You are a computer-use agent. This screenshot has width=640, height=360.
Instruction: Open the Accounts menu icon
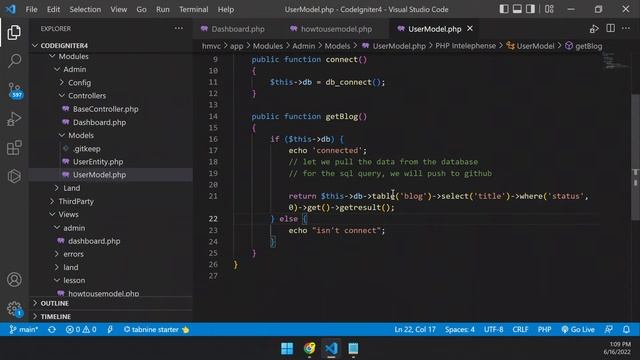click(14, 280)
